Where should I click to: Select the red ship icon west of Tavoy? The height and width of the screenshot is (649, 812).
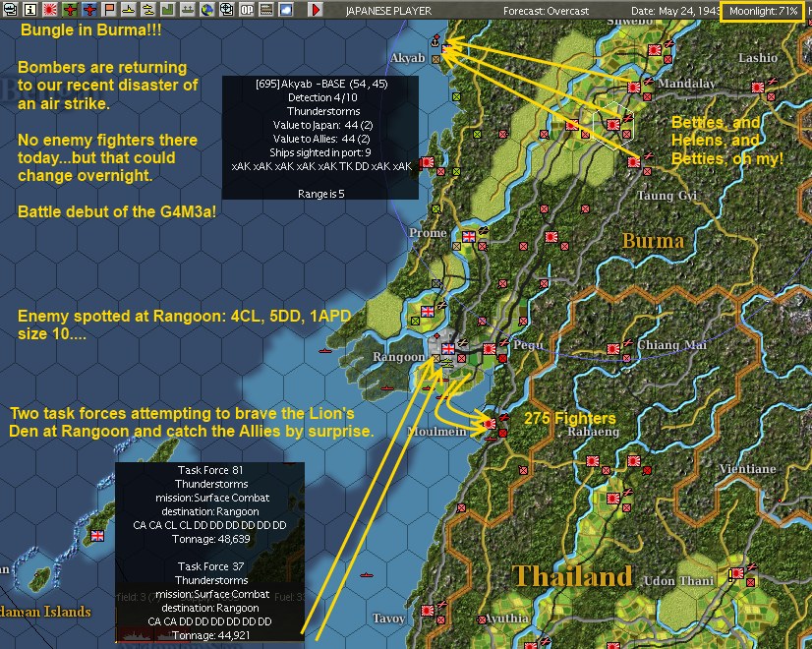coord(366,575)
